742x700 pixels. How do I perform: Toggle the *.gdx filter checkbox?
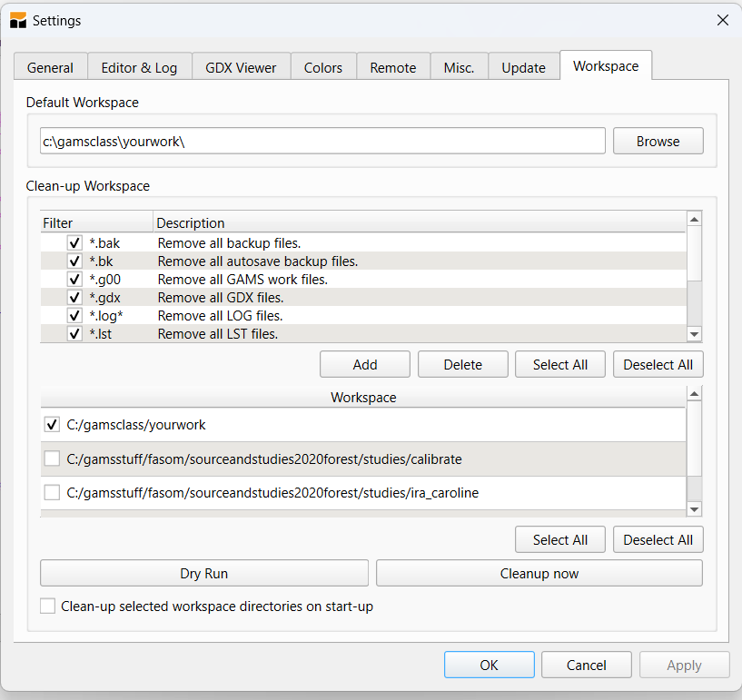tap(74, 298)
